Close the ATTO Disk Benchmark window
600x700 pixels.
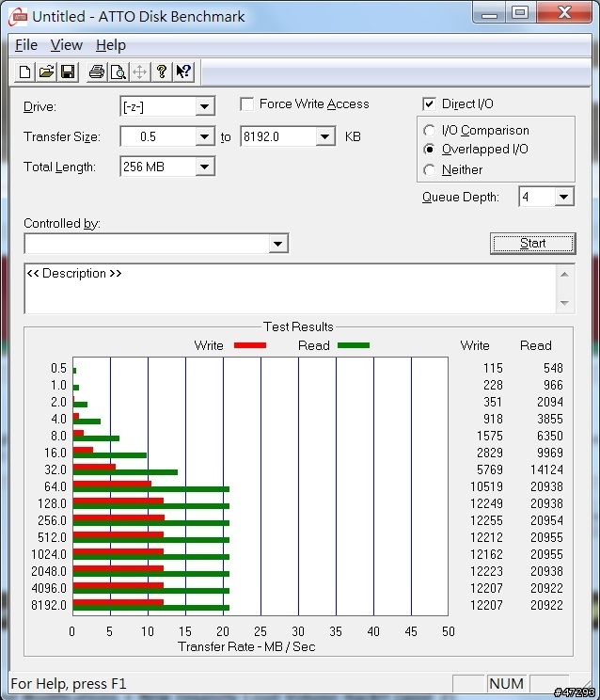click(565, 12)
